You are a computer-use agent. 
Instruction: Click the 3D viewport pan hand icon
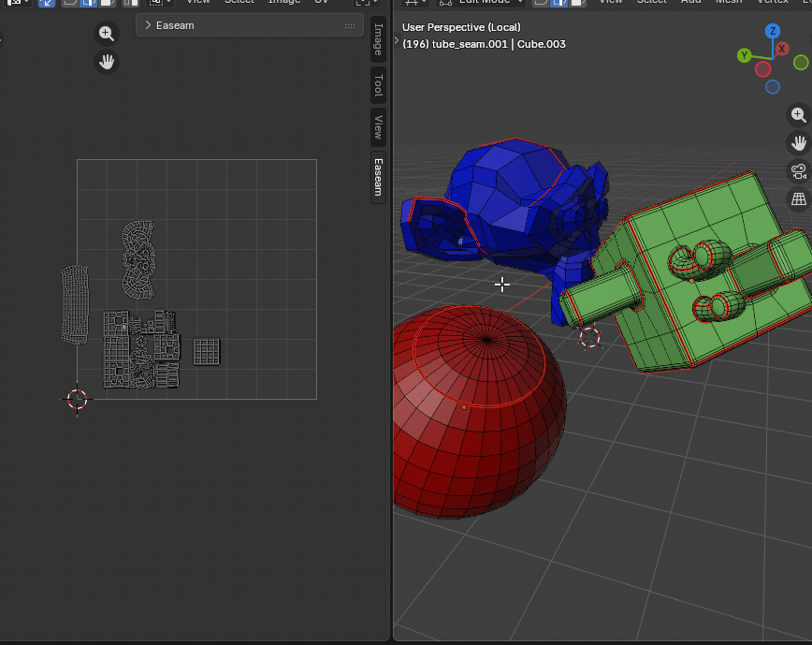pos(799,143)
